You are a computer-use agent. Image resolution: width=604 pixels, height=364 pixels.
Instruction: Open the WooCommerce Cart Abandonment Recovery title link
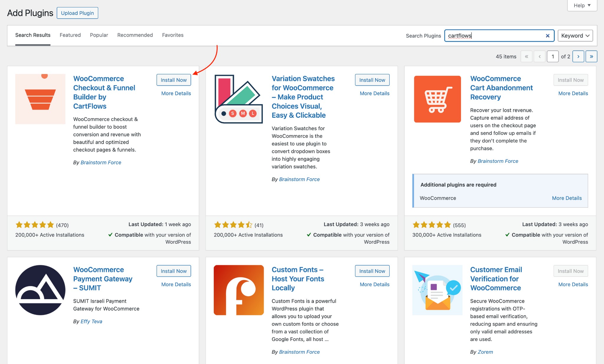pos(501,88)
